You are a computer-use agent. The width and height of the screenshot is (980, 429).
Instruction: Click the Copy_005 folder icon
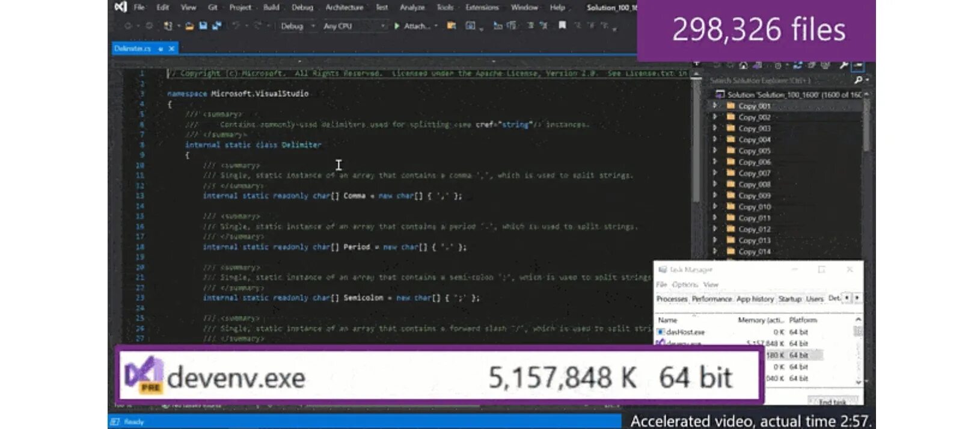coord(730,151)
